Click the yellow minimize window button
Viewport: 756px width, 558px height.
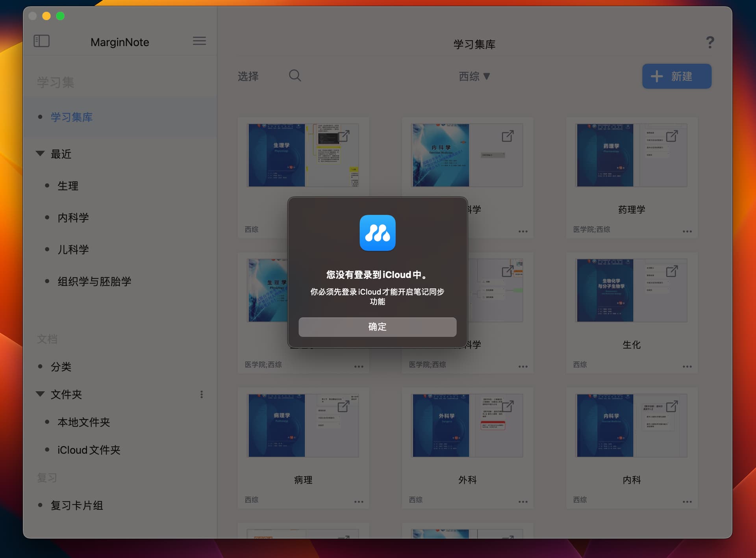click(46, 16)
